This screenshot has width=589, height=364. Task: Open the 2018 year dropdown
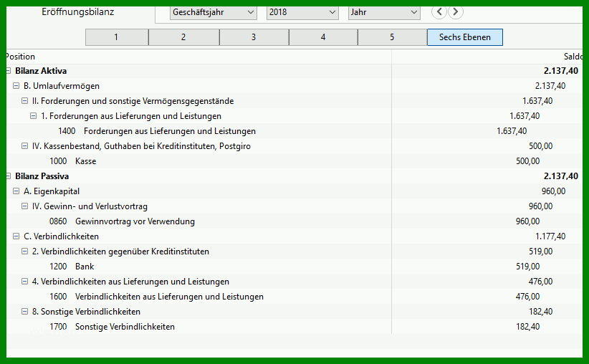pyautogui.click(x=302, y=12)
